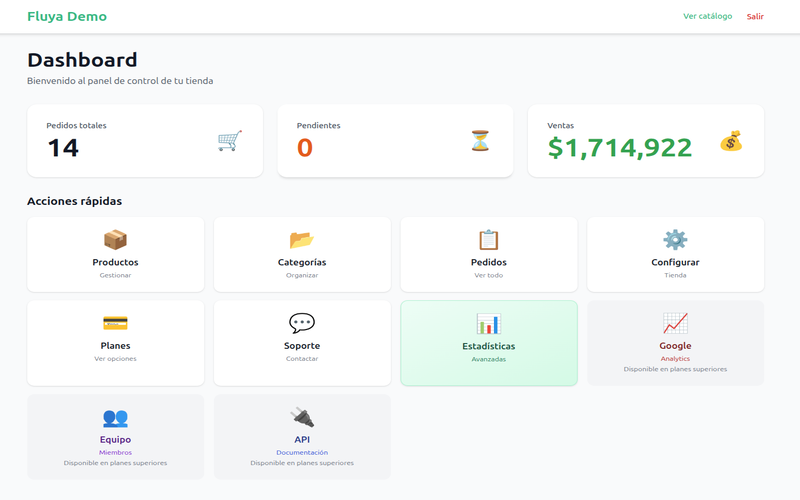Select the Ventas total amount $1,714,922
The height and width of the screenshot is (500, 800).
[x=620, y=148]
